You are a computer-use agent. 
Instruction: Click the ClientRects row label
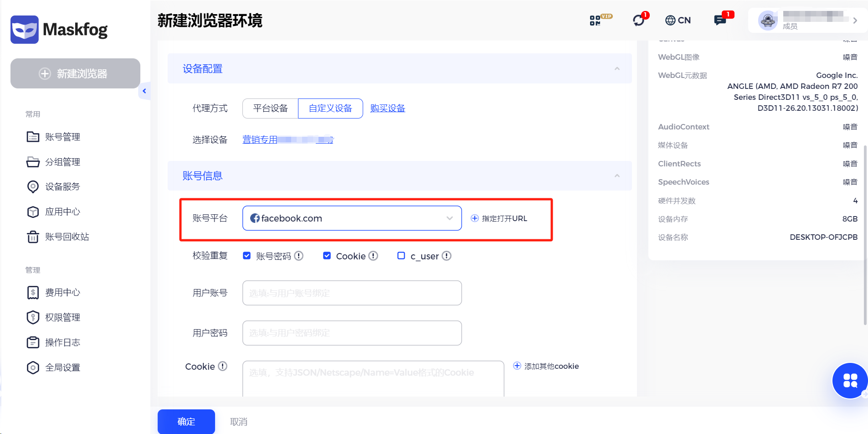click(x=679, y=164)
